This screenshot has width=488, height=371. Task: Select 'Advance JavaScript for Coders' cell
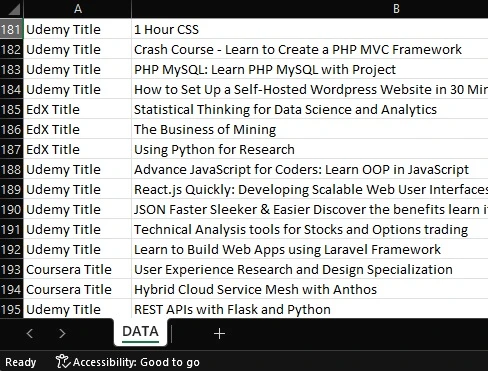point(310,169)
